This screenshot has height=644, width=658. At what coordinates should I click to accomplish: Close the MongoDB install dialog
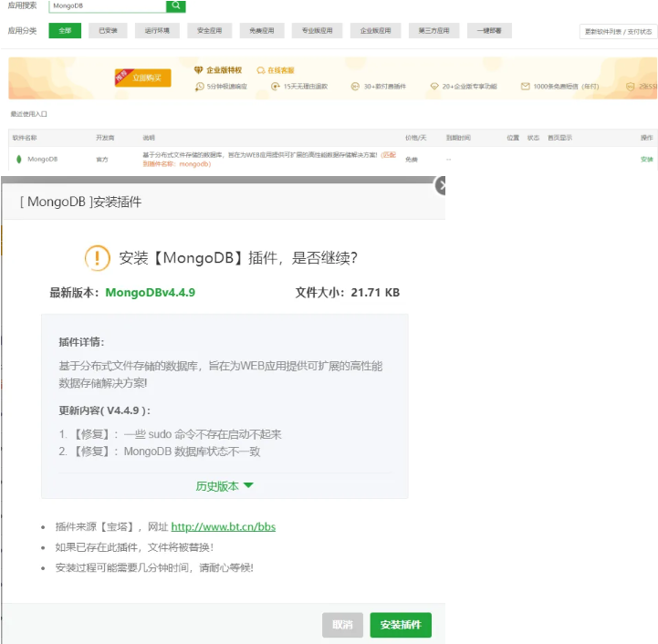441,185
